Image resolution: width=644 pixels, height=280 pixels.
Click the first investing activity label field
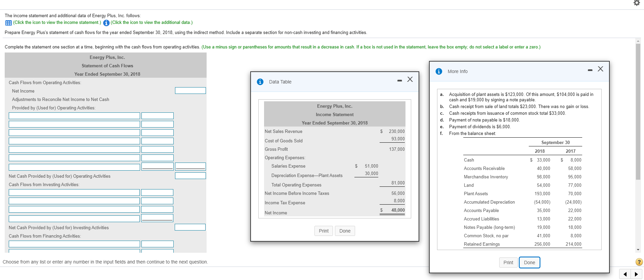pos(74,193)
